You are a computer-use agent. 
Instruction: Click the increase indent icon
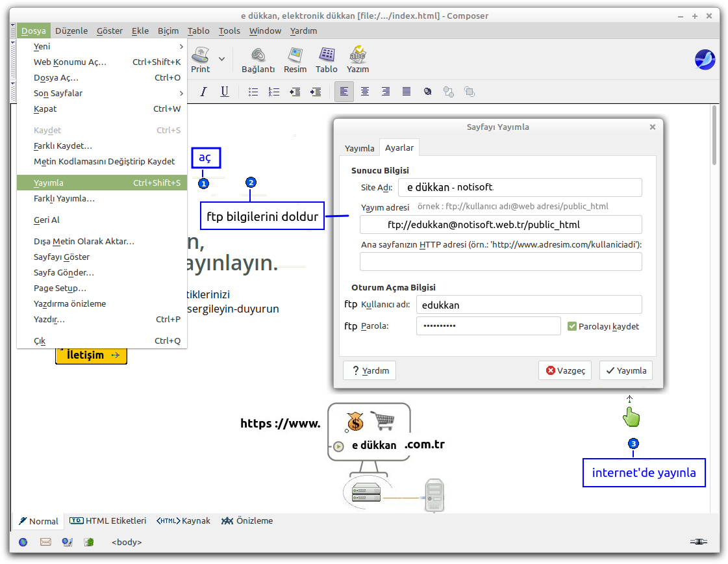(x=316, y=92)
